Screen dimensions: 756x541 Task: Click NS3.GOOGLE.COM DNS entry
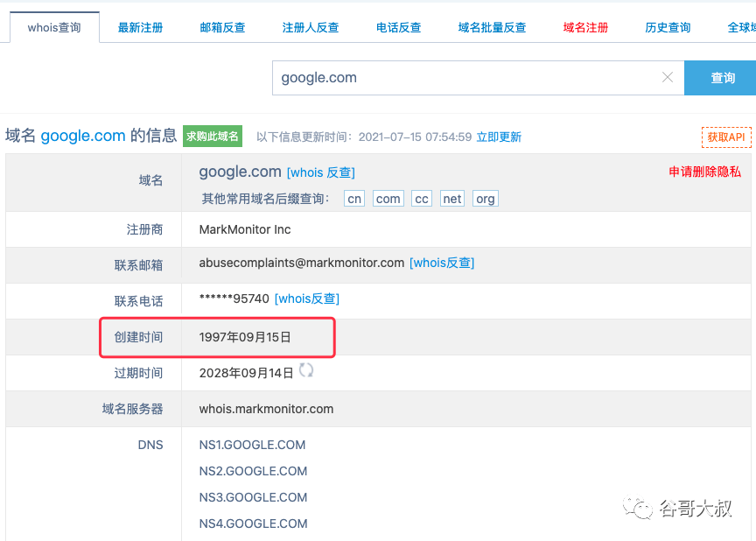(x=253, y=497)
